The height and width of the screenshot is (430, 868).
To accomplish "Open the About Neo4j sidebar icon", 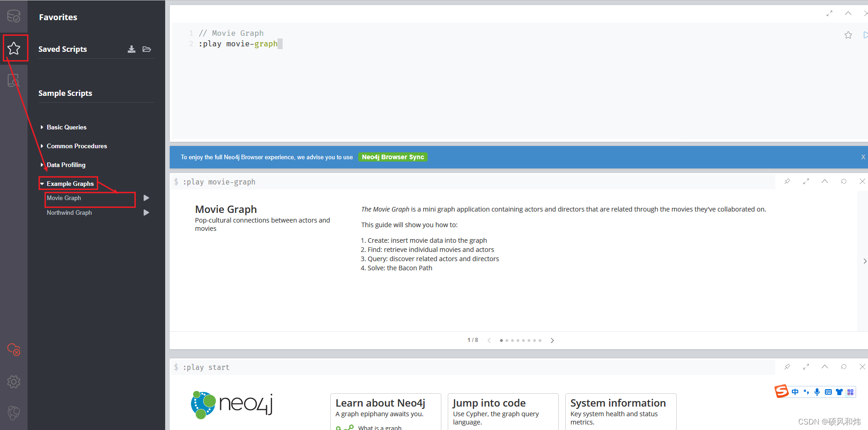I will point(14,413).
